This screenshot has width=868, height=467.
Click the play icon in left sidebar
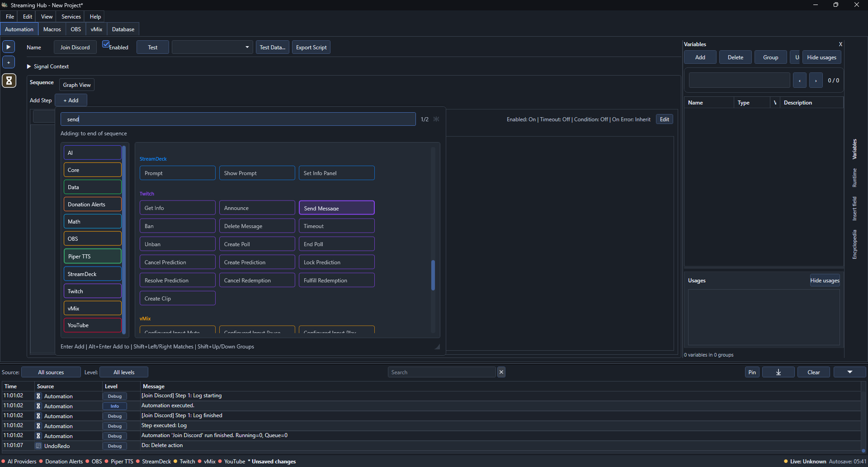pyautogui.click(x=9, y=47)
